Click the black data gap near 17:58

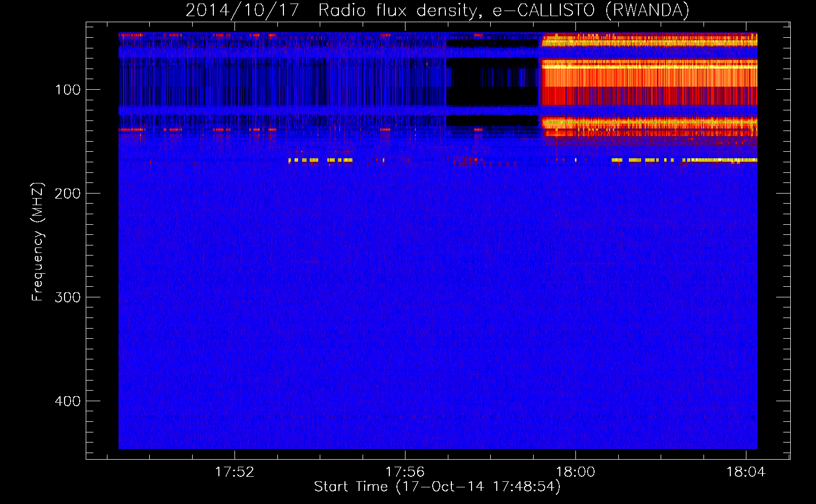[492, 82]
